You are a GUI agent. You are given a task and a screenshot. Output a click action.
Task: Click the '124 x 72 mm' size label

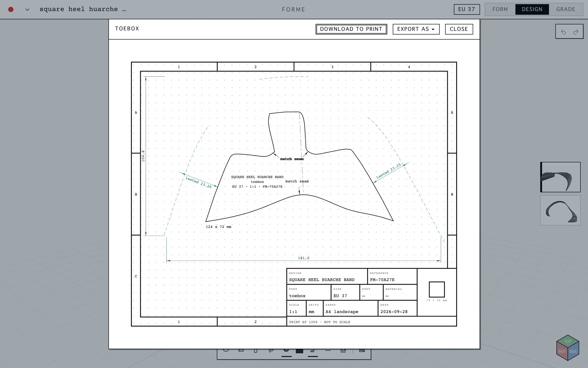(218, 227)
